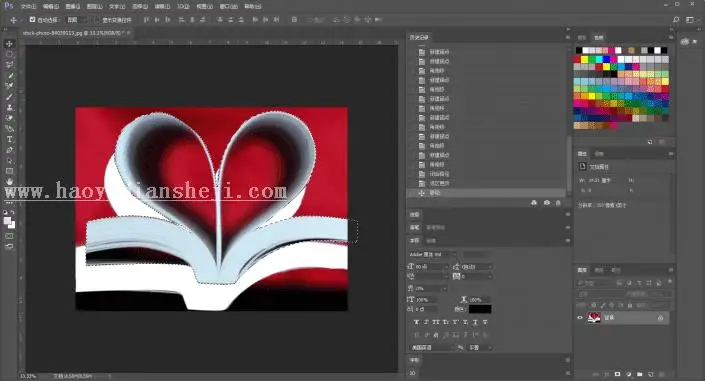Switch to the 色板 Swatches tab

click(599, 37)
